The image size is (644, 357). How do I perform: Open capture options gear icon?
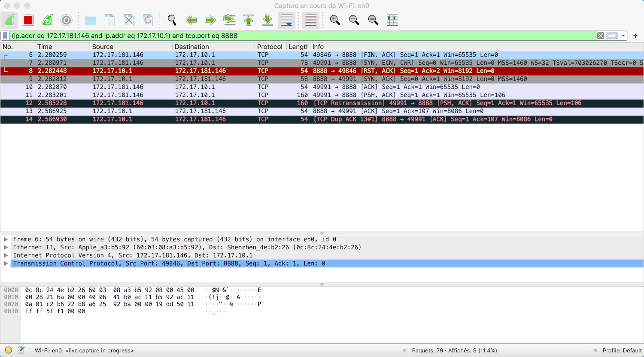click(x=66, y=20)
